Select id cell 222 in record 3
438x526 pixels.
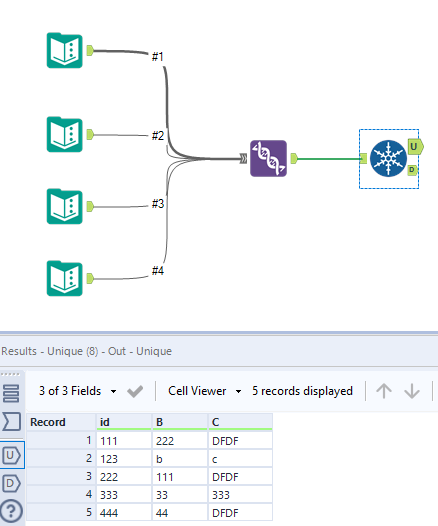(124, 477)
